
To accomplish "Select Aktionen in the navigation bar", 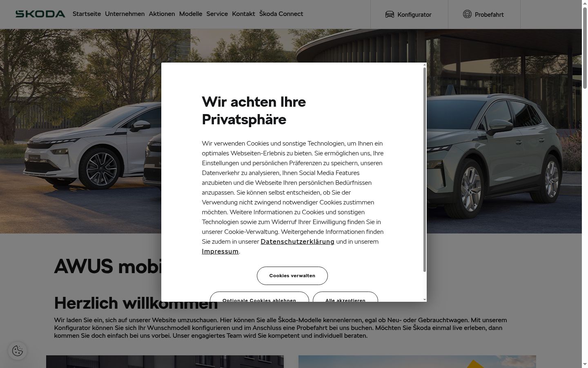I will pyautogui.click(x=162, y=14).
